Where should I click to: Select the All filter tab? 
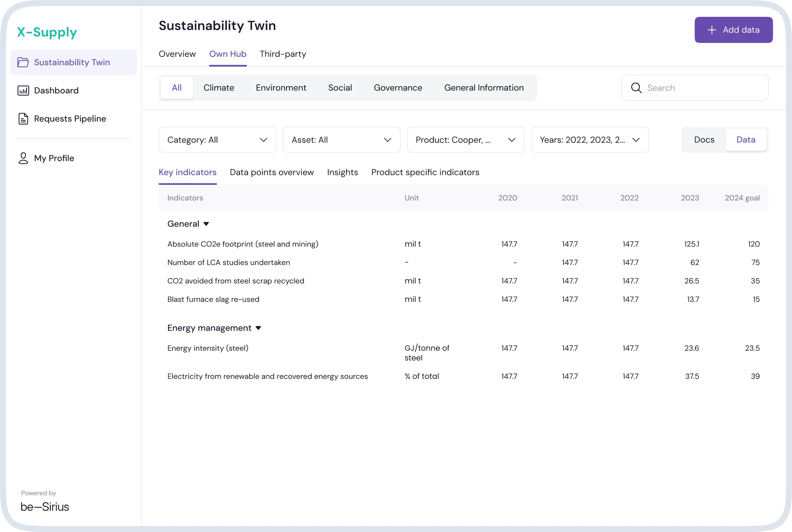177,88
